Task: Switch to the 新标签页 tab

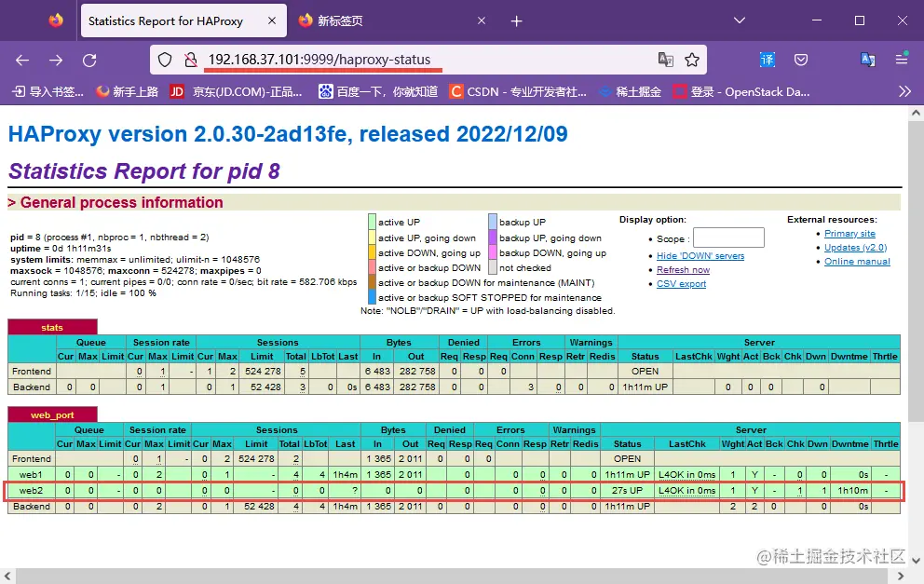Action: tap(392, 20)
